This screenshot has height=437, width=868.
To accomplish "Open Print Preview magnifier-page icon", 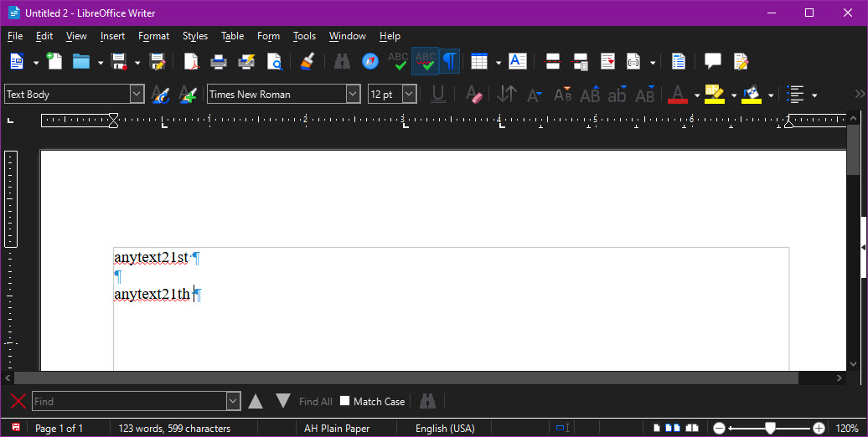I will pyautogui.click(x=275, y=61).
